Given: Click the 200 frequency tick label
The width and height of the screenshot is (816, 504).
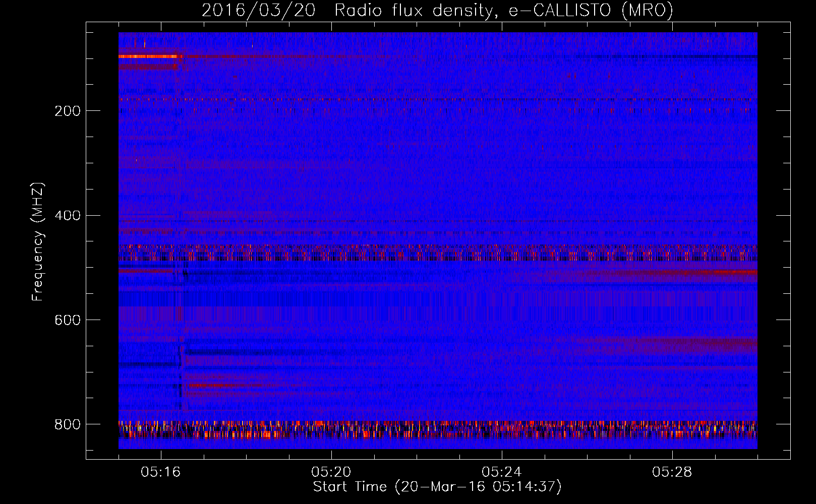Looking at the screenshot, I should 68,111.
